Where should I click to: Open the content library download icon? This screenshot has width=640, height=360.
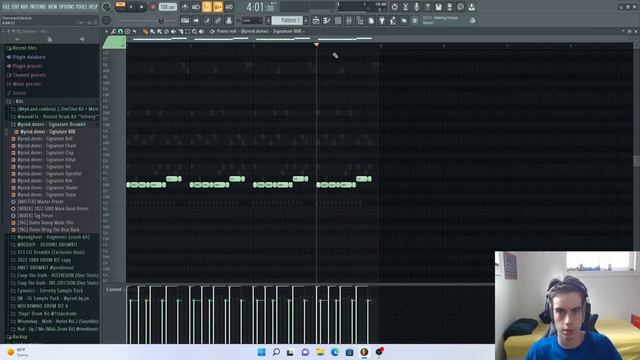tap(471, 7)
